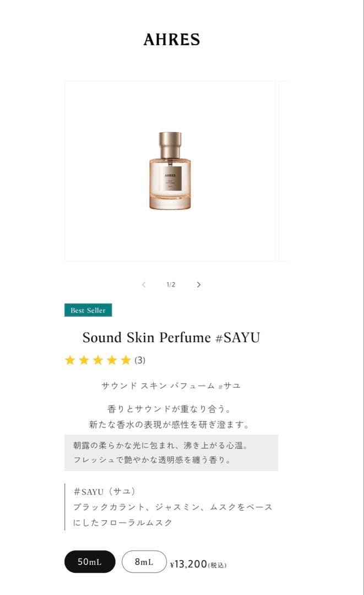The image size is (364, 595).
Task: Click the perfume bottle product image
Action: pos(170,171)
